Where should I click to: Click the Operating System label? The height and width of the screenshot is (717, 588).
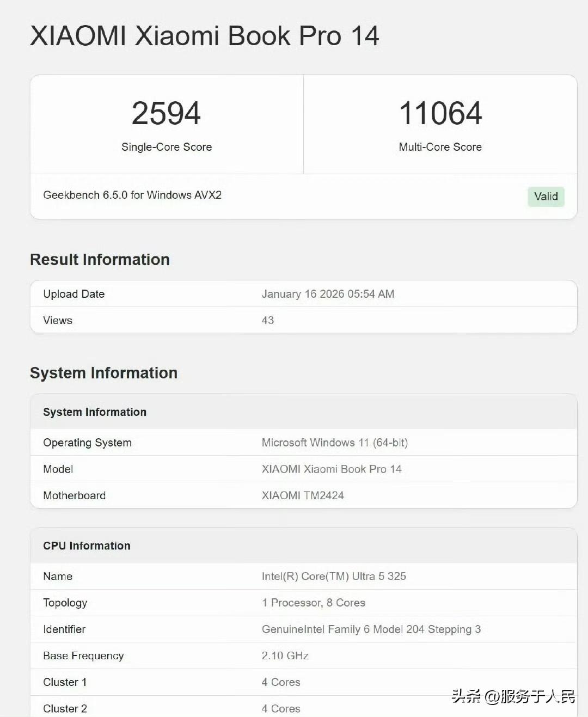click(87, 443)
